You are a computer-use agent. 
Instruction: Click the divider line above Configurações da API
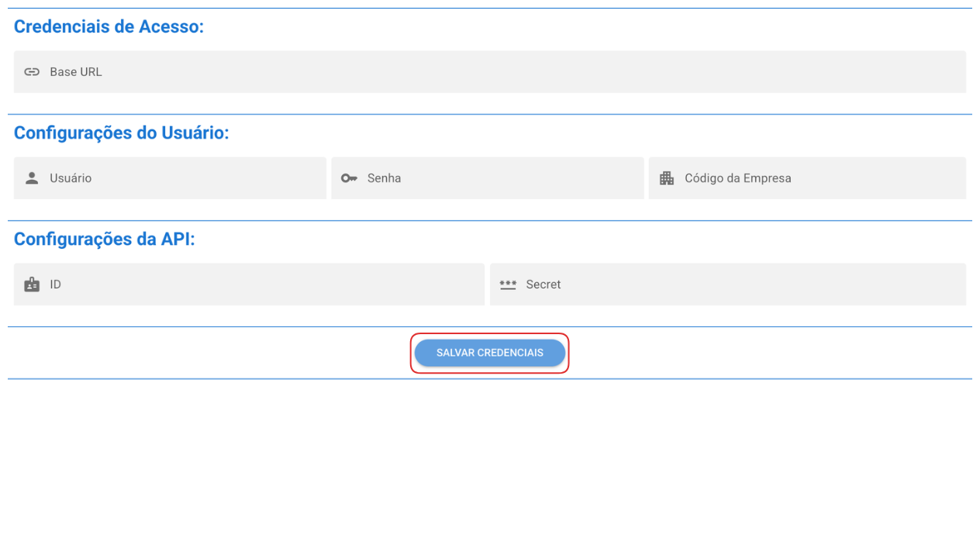(x=490, y=220)
